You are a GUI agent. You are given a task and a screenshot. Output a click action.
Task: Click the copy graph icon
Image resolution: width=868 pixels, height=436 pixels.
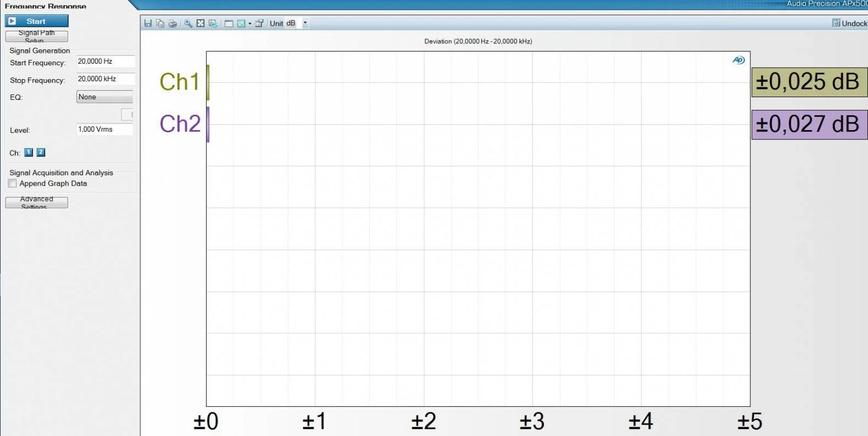point(160,23)
